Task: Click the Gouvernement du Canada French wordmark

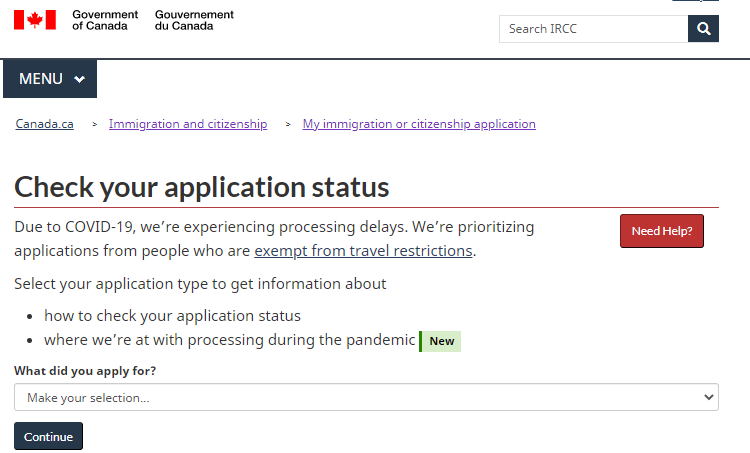Action: click(x=194, y=20)
